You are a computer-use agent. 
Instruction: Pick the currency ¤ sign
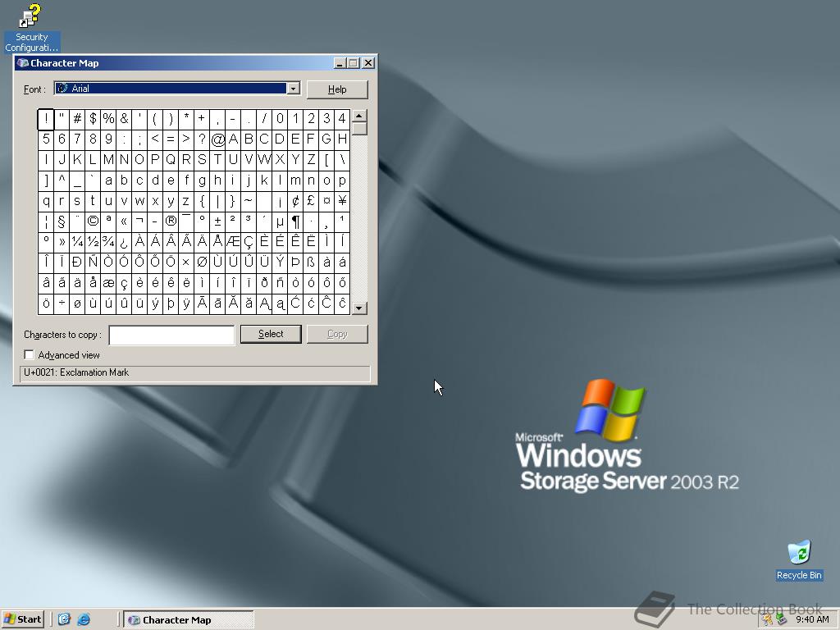(x=326, y=201)
